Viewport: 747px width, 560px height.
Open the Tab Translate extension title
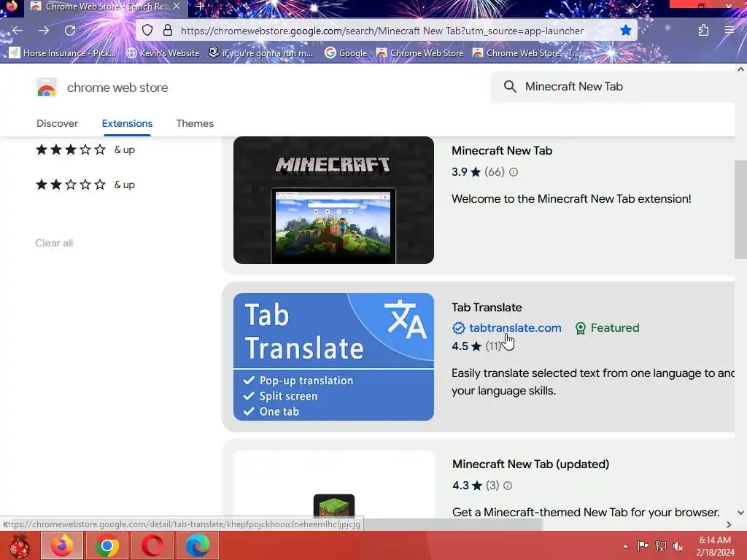[x=487, y=308]
